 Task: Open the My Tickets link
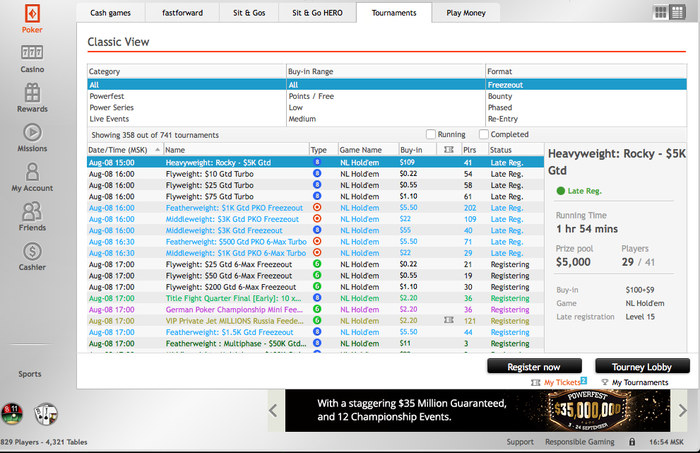562,382
